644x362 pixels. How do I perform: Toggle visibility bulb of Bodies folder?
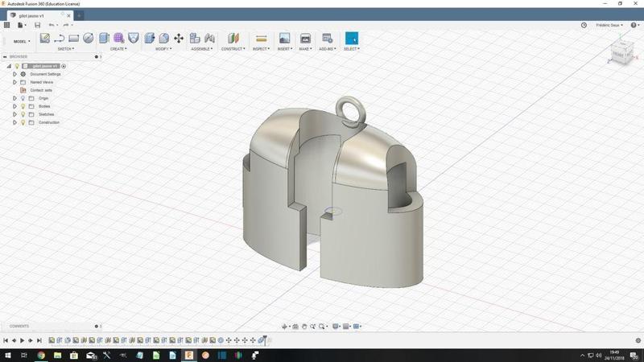click(x=23, y=106)
